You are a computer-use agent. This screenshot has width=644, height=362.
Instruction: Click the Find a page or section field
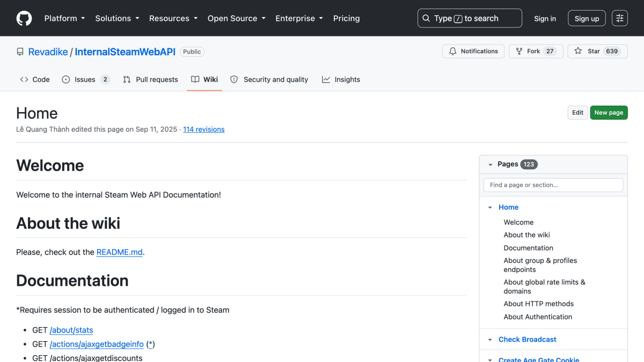click(553, 185)
